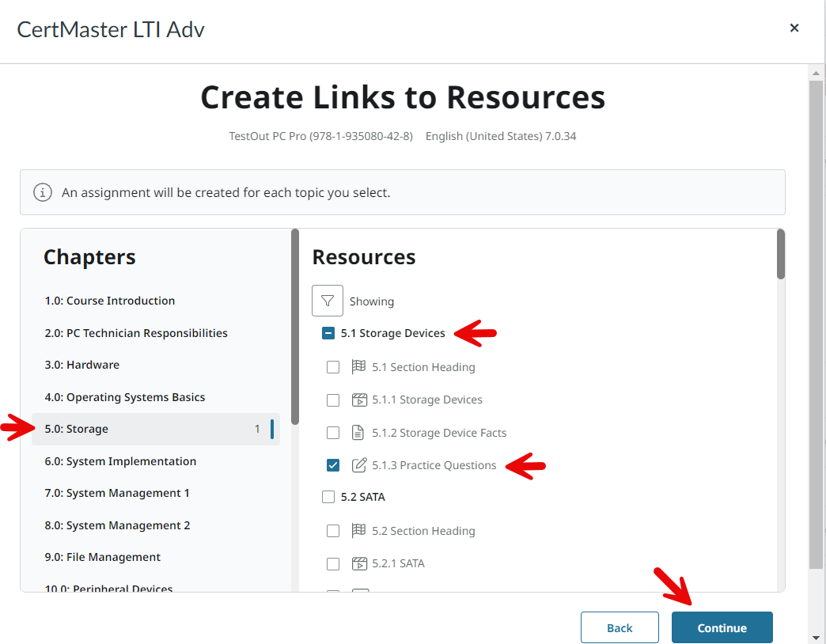Click the video icon beside 5.1.1 Storage Devices
This screenshot has height=644, width=826.
pyautogui.click(x=359, y=400)
